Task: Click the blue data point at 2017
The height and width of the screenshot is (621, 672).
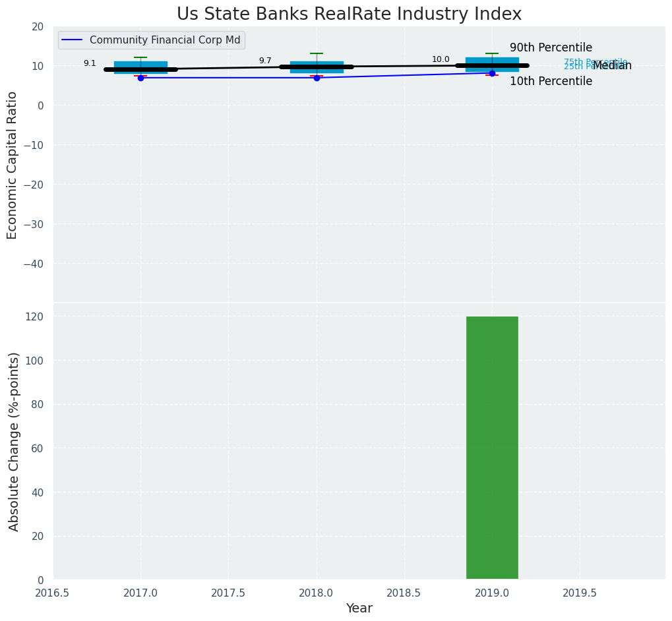Action: coord(140,78)
